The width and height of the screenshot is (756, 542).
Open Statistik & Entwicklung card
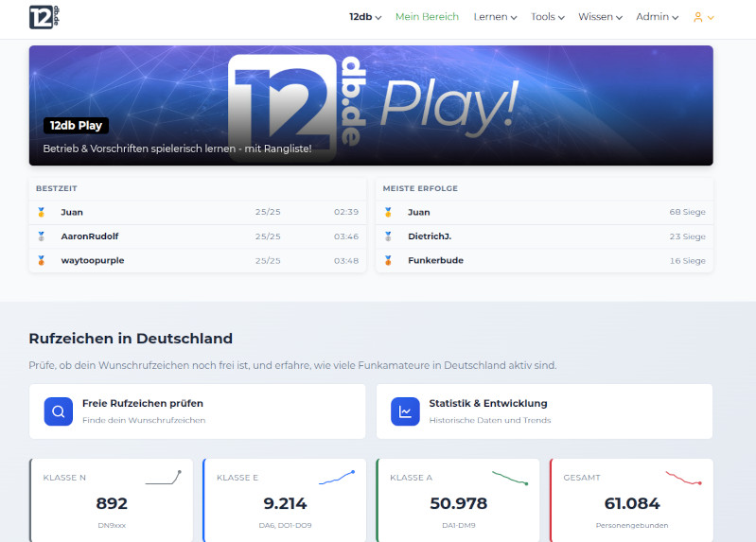(544, 411)
